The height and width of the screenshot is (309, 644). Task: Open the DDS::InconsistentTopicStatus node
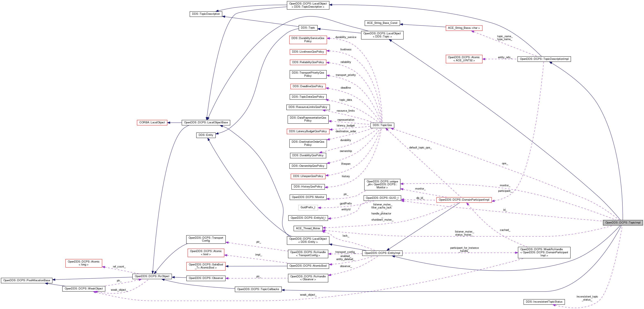[544, 302]
